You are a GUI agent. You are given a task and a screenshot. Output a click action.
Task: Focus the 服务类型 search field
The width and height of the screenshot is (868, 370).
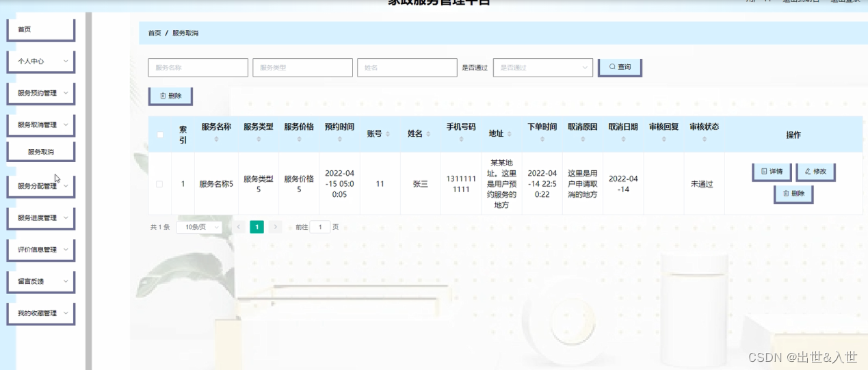(302, 68)
